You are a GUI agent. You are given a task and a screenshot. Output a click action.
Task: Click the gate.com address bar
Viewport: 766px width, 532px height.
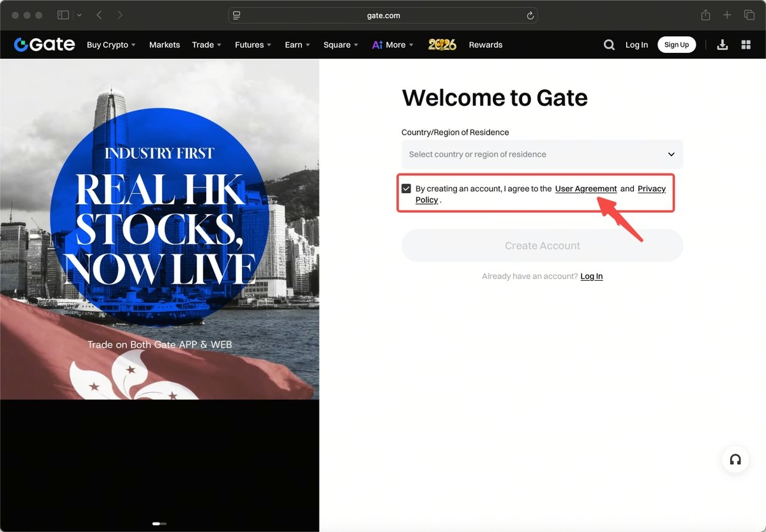(x=383, y=15)
